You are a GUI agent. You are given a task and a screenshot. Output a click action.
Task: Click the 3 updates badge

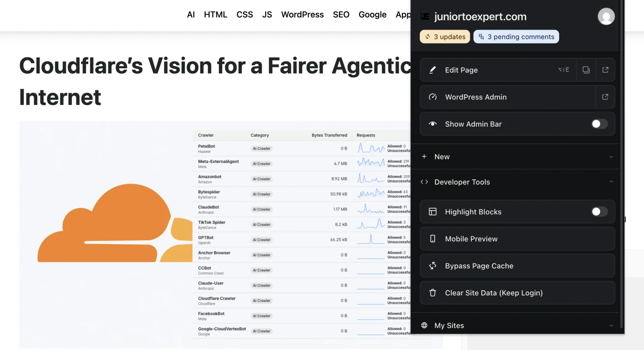[445, 37]
